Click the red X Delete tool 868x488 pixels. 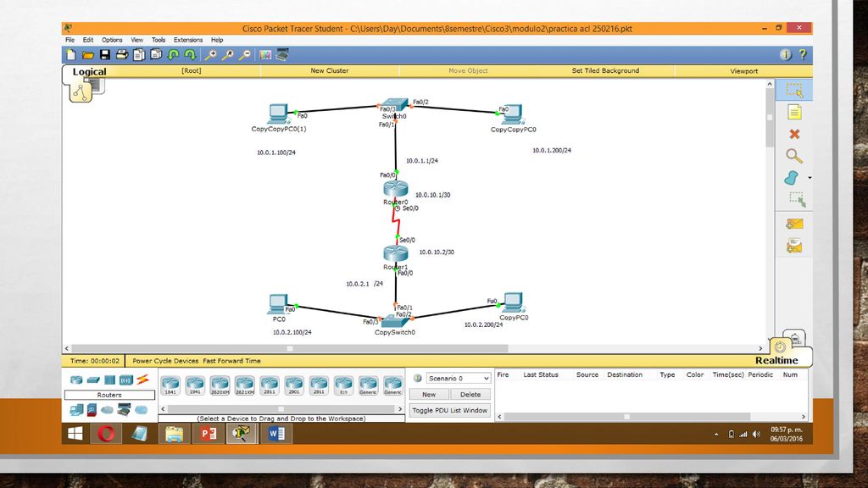[x=794, y=134]
